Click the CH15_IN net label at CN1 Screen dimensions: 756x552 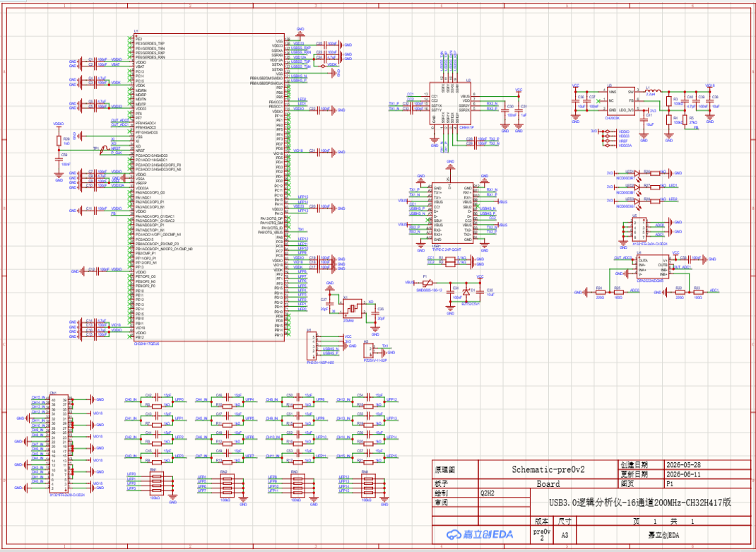[x=38, y=398]
